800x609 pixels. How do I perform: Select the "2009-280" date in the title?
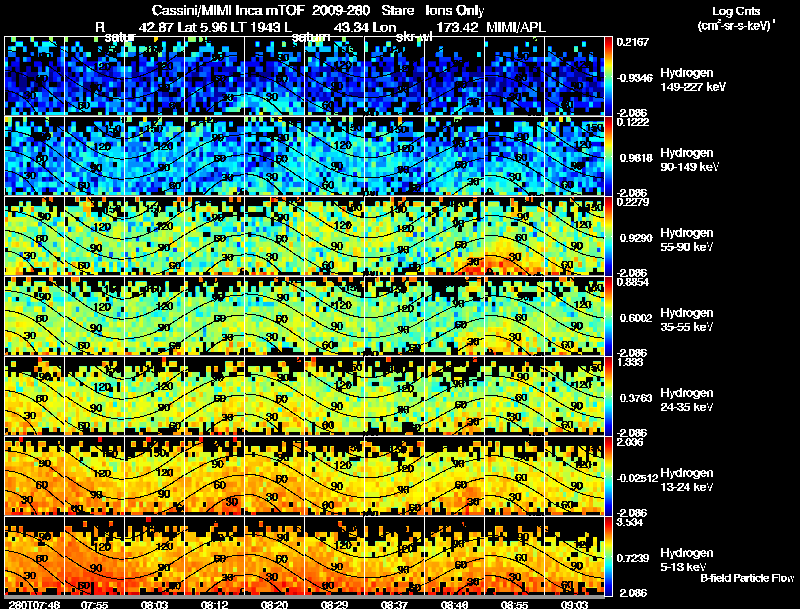(341, 10)
